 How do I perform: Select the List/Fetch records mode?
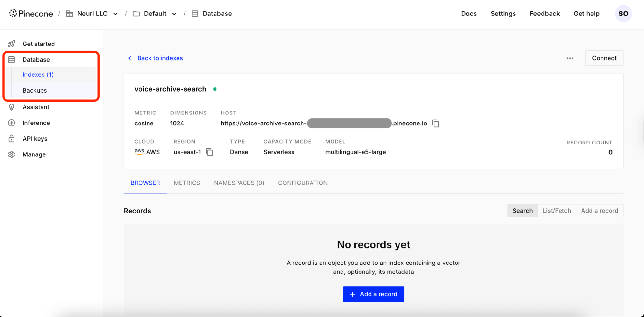pos(557,211)
